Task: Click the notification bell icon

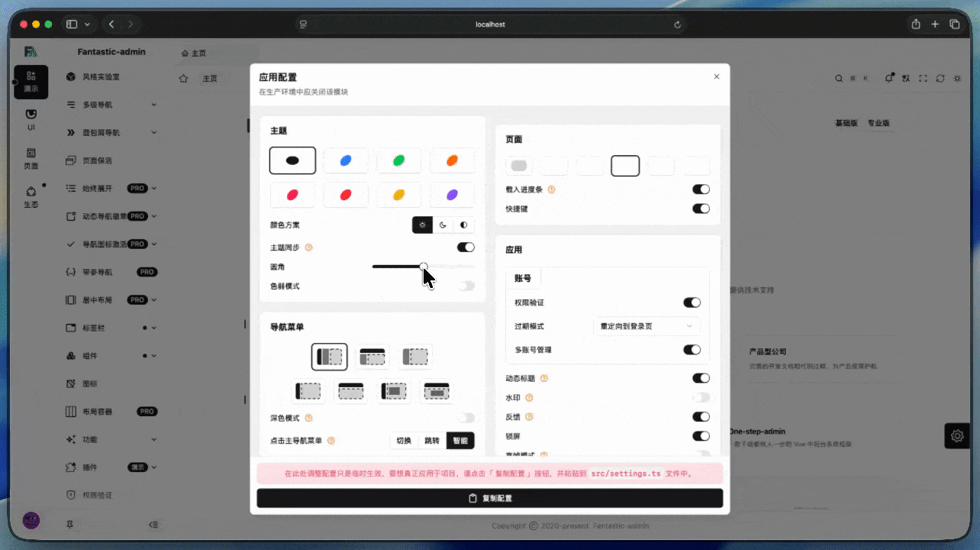Action: tap(888, 78)
